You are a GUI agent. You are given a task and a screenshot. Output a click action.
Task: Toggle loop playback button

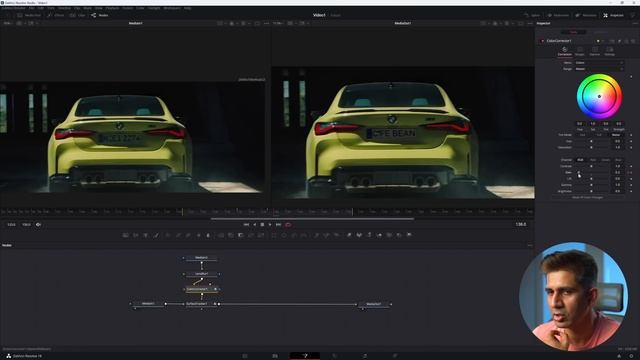tap(288, 224)
